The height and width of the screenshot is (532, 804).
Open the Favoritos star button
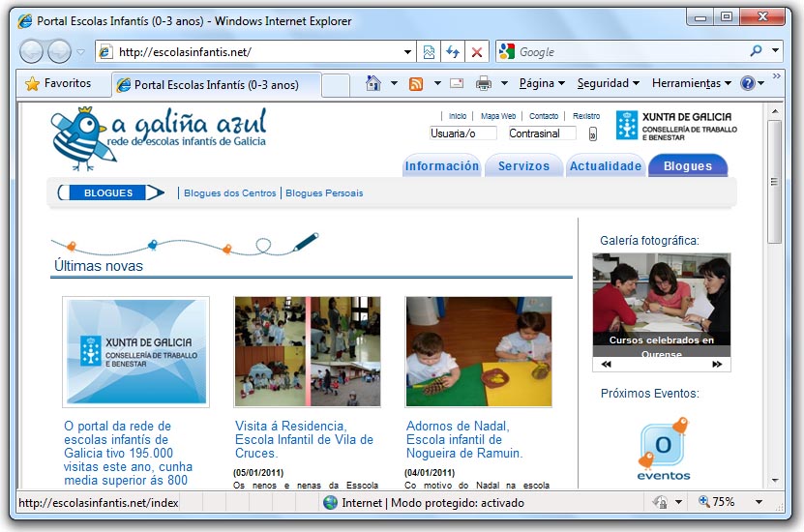58,83
